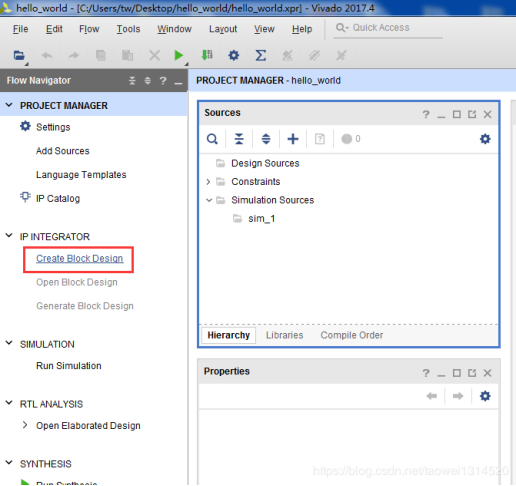Click the Sigma report icon in toolbar
This screenshot has height=486, width=516.
[260, 55]
